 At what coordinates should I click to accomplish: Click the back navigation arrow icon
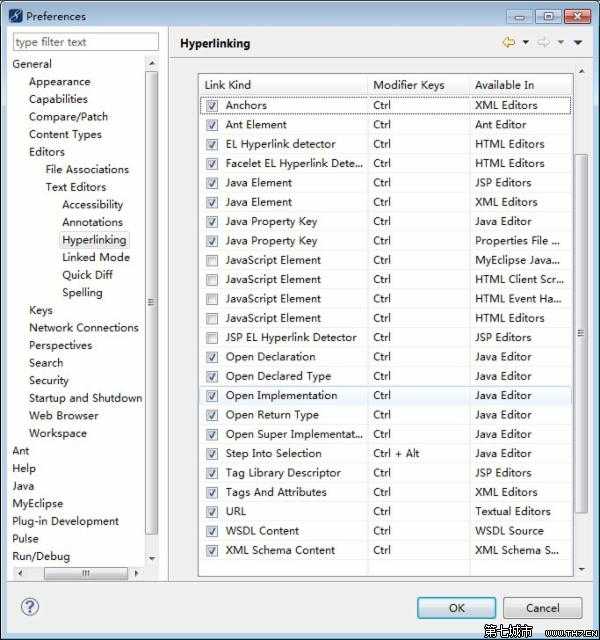[x=509, y=42]
